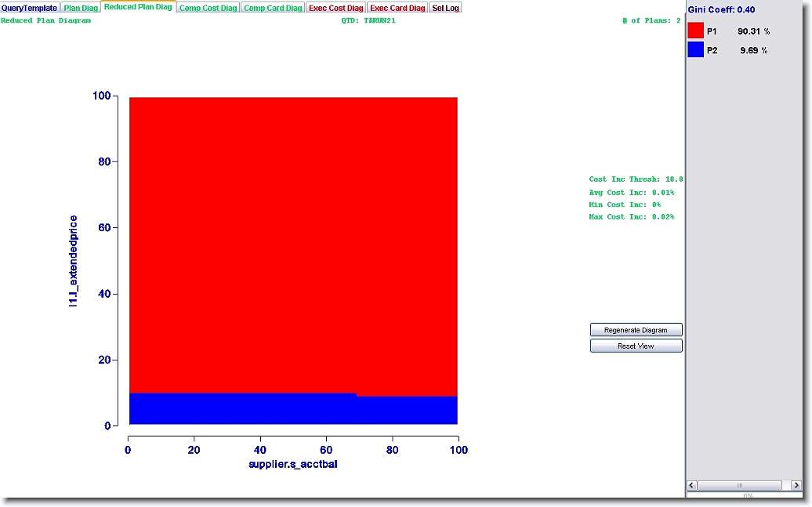Switch to the Exec Card Diag tab

pyautogui.click(x=397, y=8)
